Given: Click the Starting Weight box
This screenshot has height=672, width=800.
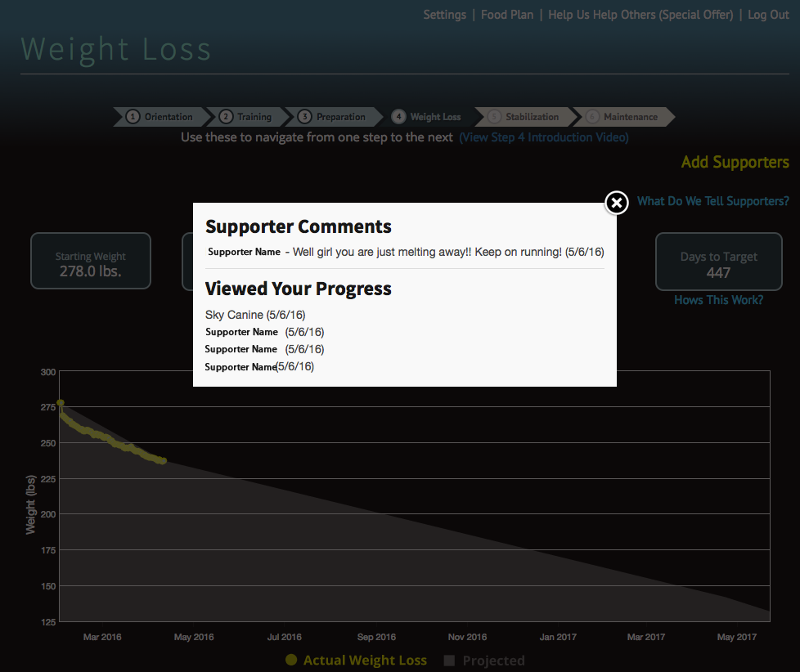Looking at the screenshot, I should [x=91, y=262].
